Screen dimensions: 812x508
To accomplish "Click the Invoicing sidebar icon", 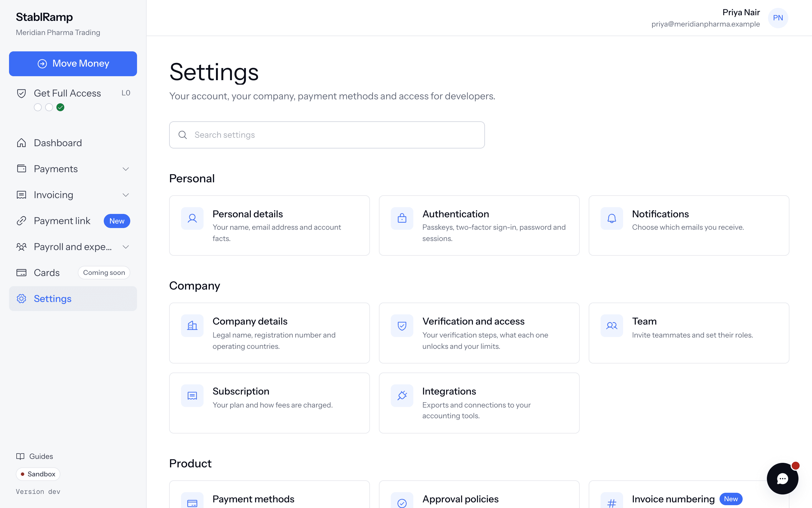I will click(x=21, y=195).
